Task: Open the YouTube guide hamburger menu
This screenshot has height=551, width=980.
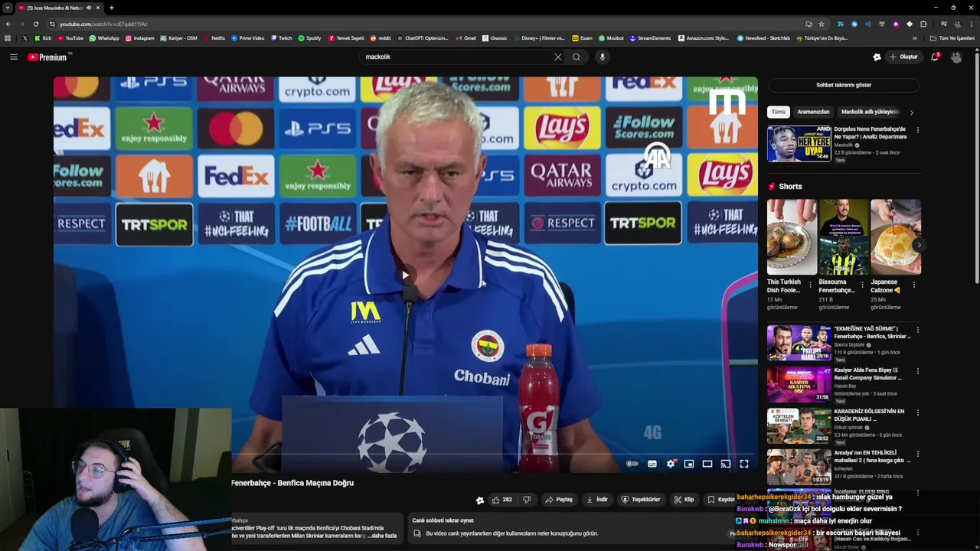Action: 13,57
